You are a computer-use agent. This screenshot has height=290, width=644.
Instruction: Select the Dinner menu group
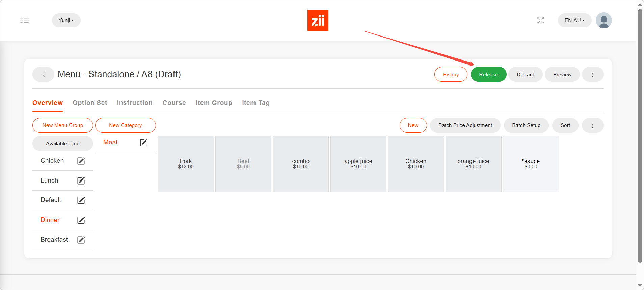(50, 220)
